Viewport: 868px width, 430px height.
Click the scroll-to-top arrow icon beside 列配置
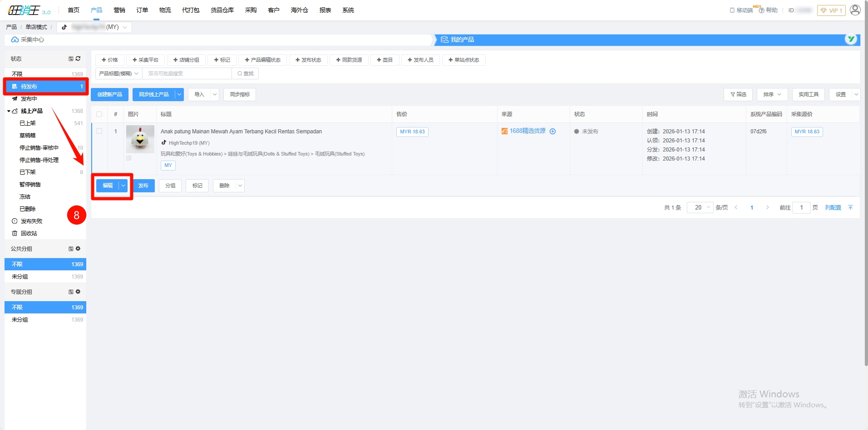pyautogui.click(x=850, y=208)
